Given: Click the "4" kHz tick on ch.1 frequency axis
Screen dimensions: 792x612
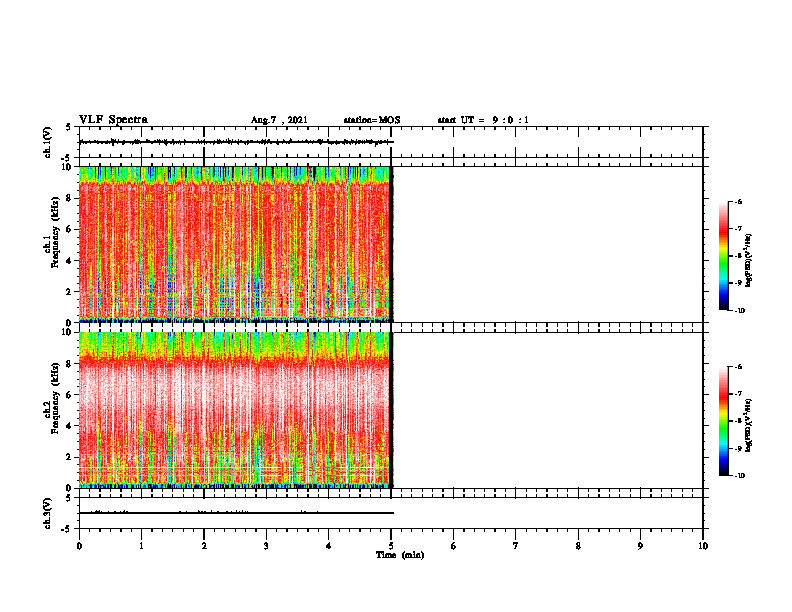Looking at the screenshot, I should tap(70, 261).
